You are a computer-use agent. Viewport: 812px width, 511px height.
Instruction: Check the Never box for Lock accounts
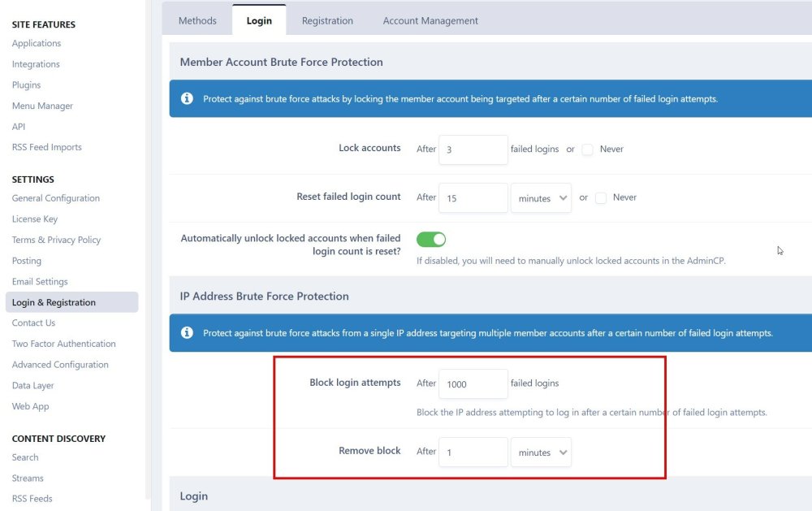[588, 149]
